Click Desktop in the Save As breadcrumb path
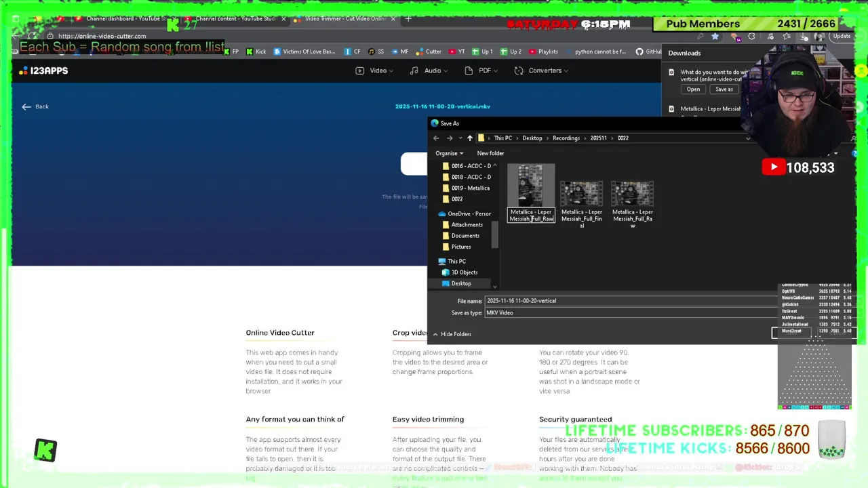This screenshot has width=868, height=488. [x=532, y=138]
